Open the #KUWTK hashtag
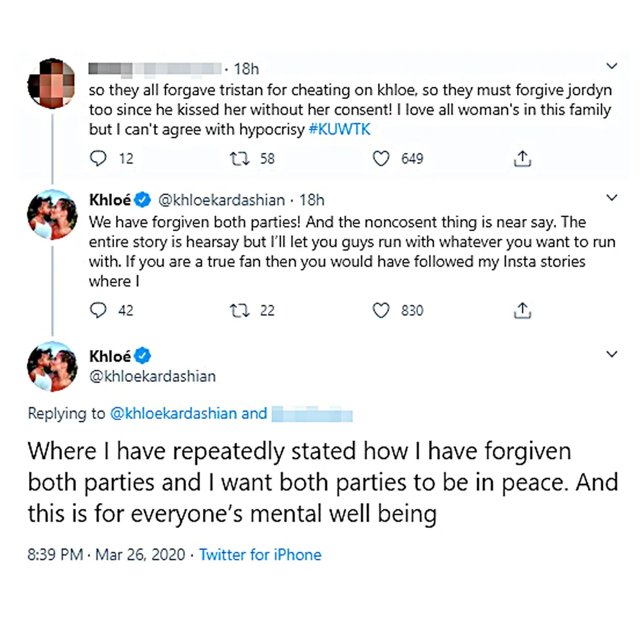644x644 pixels. coord(338,129)
